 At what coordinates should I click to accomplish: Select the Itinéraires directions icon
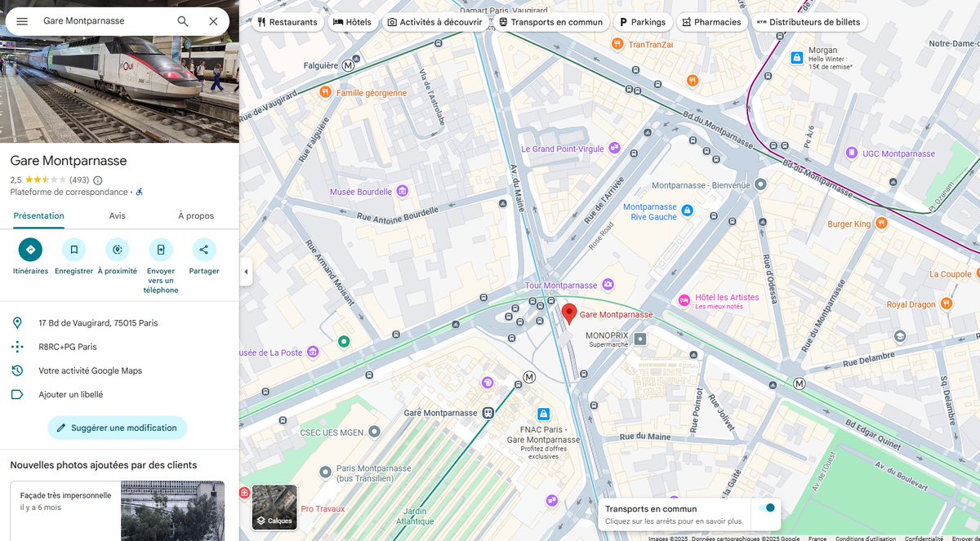30,251
